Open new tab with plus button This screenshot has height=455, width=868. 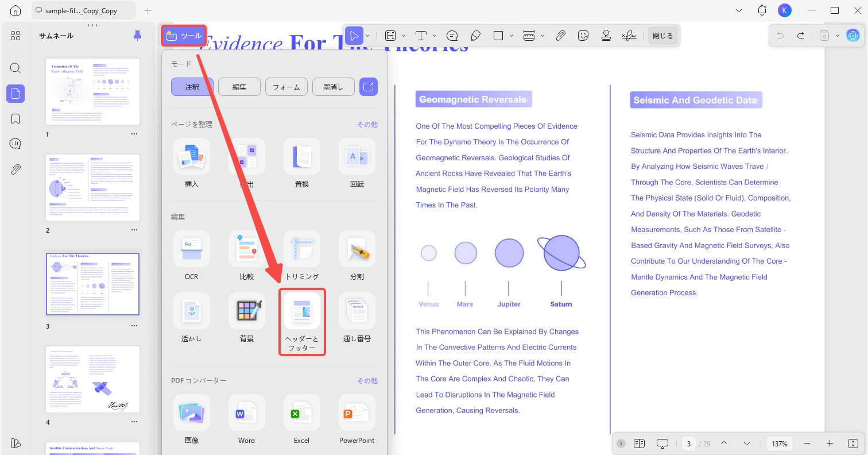point(148,10)
